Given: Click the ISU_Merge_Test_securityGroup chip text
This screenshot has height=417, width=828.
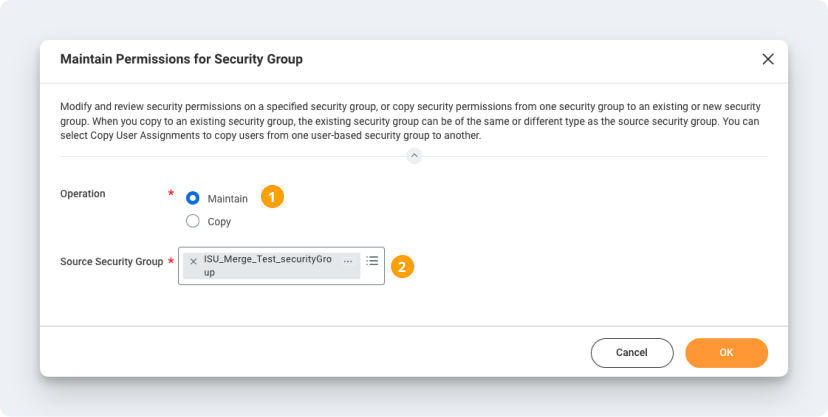Looking at the screenshot, I should [x=267, y=265].
